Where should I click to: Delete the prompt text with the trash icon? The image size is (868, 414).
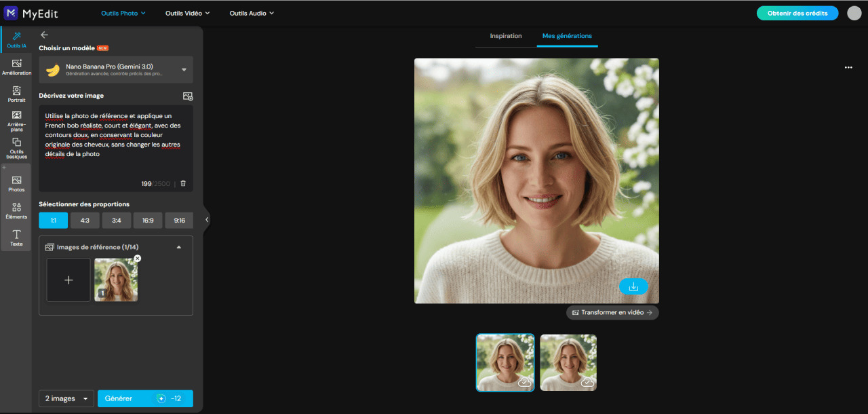pyautogui.click(x=183, y=184)
